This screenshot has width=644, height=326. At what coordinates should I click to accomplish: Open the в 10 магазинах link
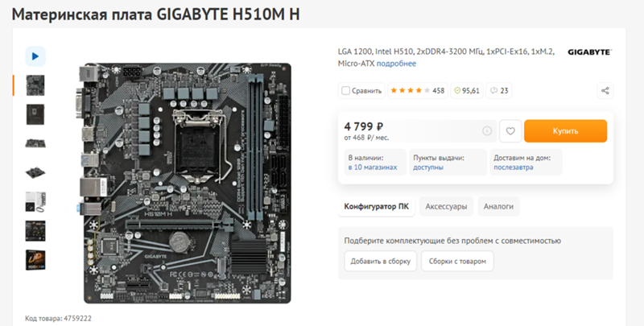[x=373, y=167]
